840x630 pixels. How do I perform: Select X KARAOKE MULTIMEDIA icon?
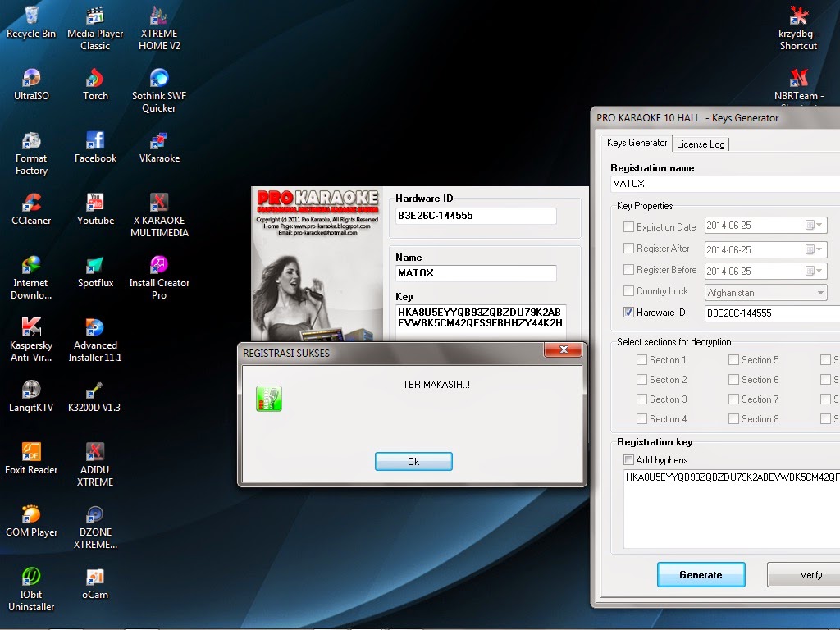(x=159, y=216)
